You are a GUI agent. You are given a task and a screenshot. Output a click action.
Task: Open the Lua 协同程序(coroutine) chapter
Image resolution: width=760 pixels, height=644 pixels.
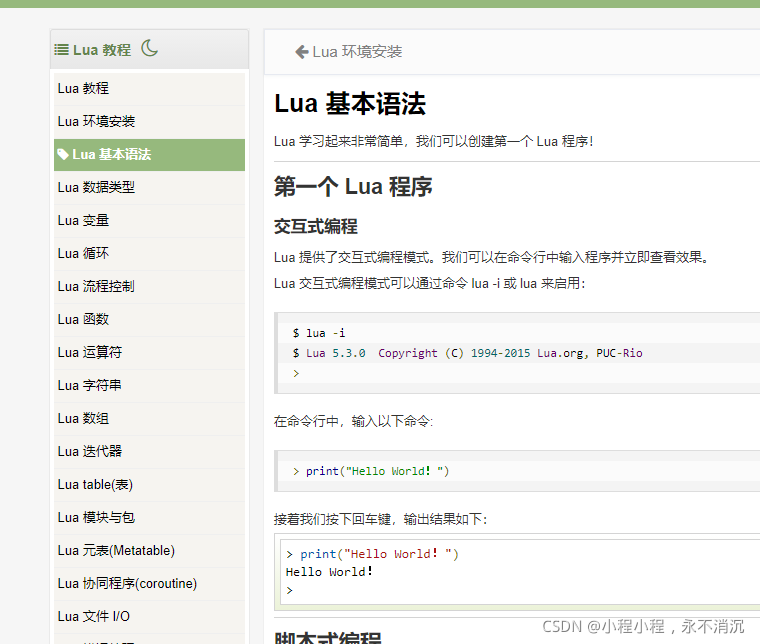click(x=149, y=583)
